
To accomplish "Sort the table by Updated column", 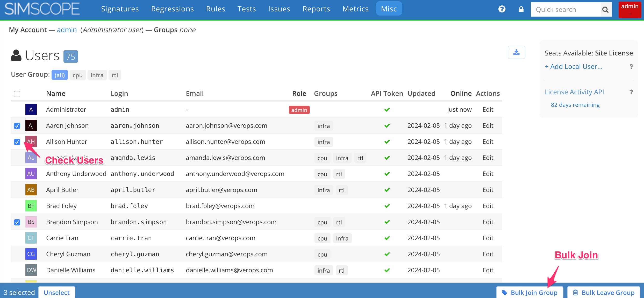I will [x=421, y=94].
